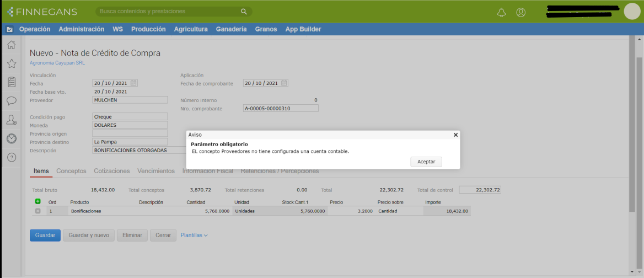Viewport: 644px width, 278px height.
Task: Close the Aviso dialog with X
Action: tap(455, 135)
